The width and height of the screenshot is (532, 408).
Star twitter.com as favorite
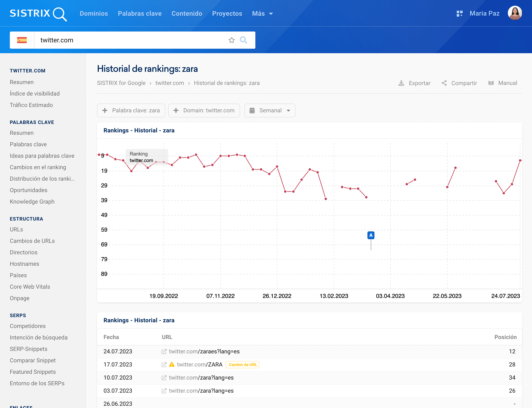232,40
